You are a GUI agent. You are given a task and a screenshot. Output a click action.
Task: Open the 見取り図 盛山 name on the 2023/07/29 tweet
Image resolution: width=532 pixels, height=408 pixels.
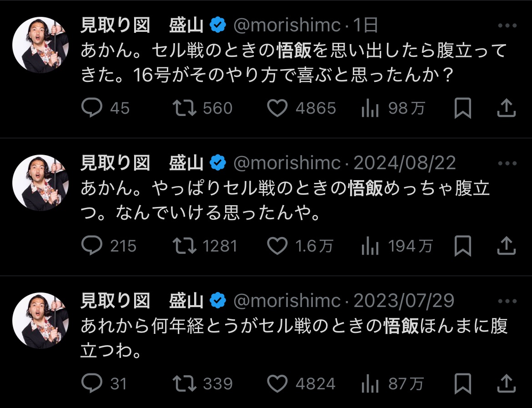click(x=141, y=301)
